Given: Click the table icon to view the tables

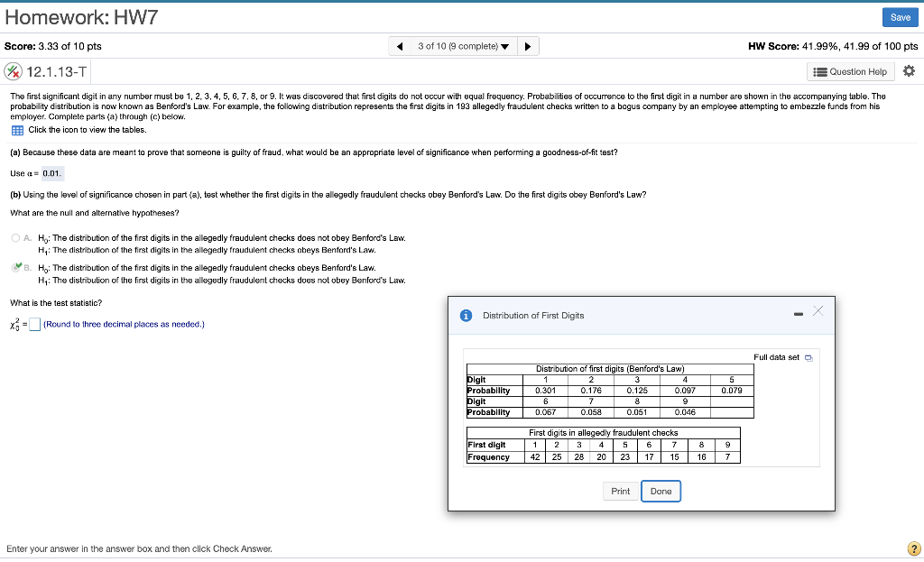Looking at the screenshot, I should (18, 130).
